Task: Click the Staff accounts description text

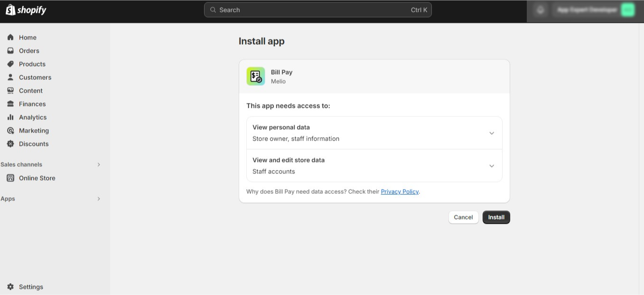Action: coord(273,171)
